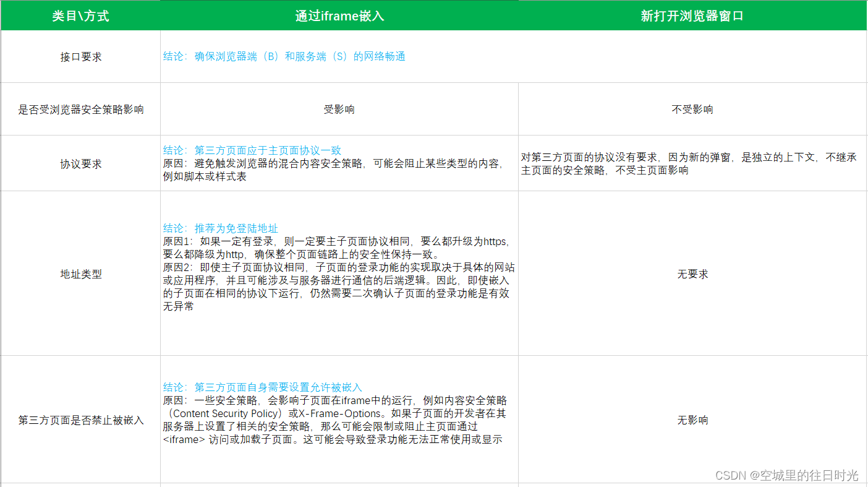The width and height of the screenshot is (868, 487).
Task: Click the 原因2 paragraph about 登录功能
Action: (x=339, y=287)
